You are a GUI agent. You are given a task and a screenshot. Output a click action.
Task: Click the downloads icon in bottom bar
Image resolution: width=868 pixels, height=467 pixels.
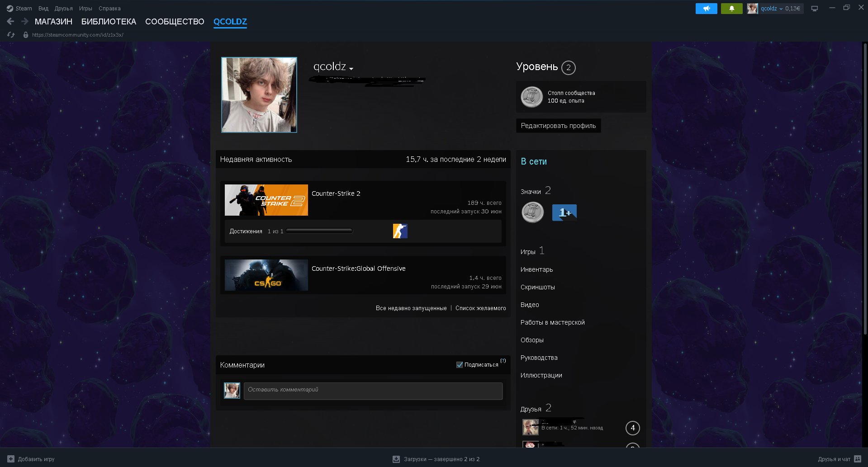(x=396, y=459)
